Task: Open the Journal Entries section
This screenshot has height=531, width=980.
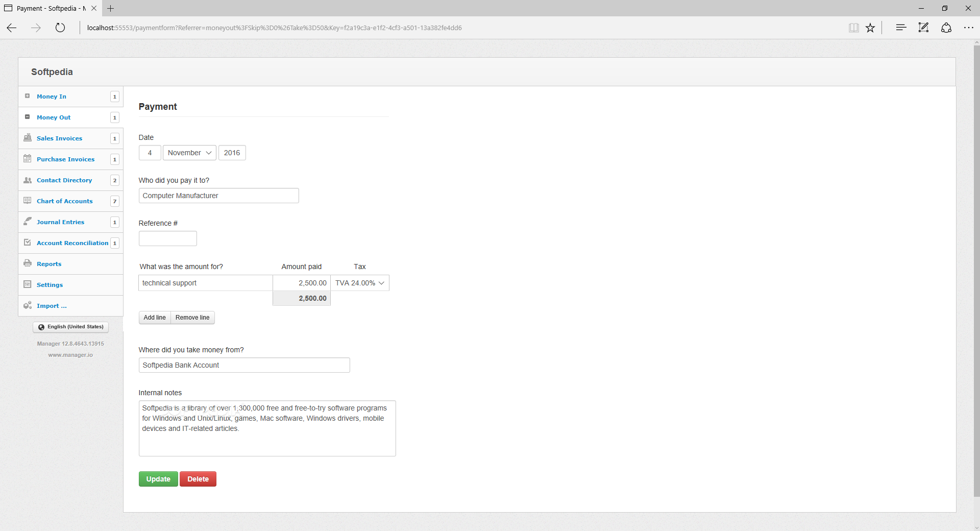Action: click(60, 222)
